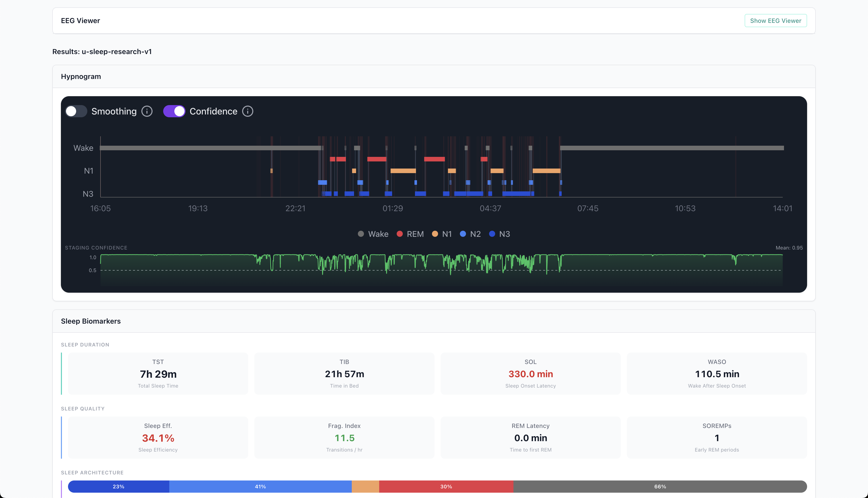
Task: Enable the Smoothing toggle
Action: (76, 111)
